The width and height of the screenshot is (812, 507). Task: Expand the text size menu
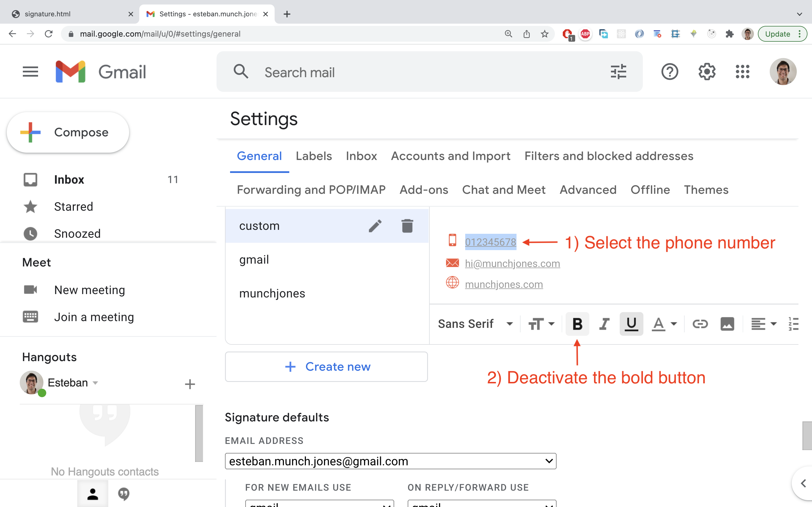541,324
